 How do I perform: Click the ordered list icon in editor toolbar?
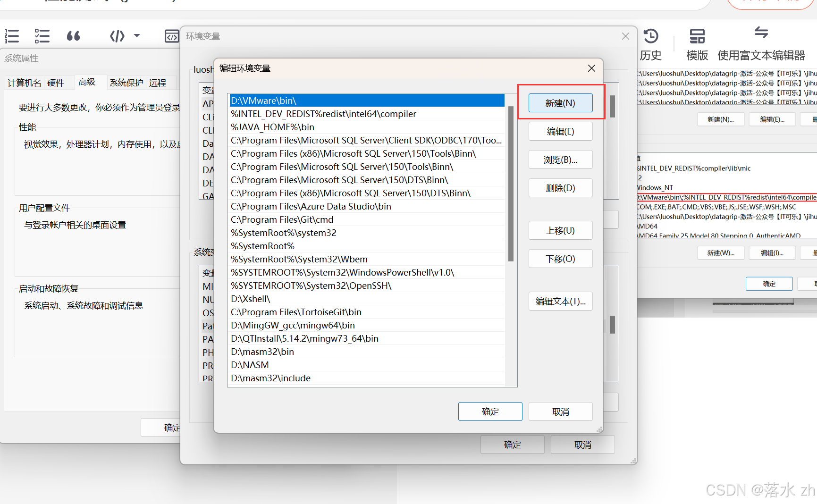(12, 36)
